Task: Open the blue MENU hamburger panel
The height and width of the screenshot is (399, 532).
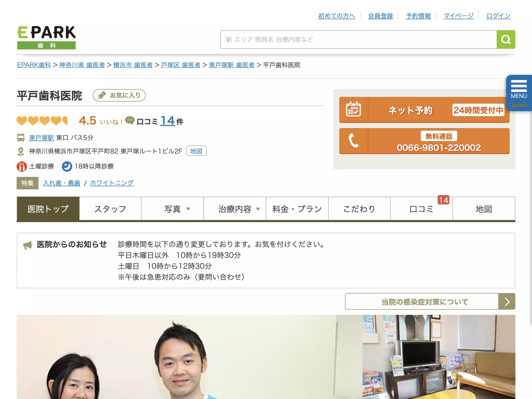Action: pos(519,93)
